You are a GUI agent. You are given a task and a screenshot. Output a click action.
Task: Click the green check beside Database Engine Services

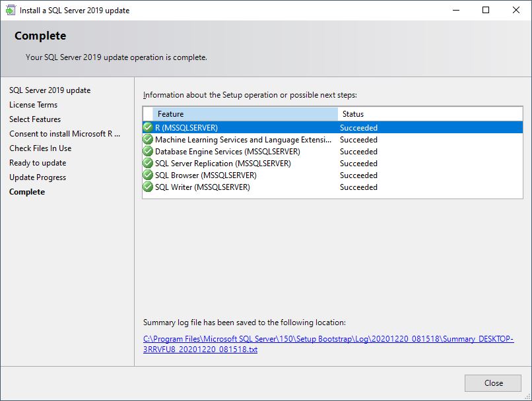pos(148,152)
